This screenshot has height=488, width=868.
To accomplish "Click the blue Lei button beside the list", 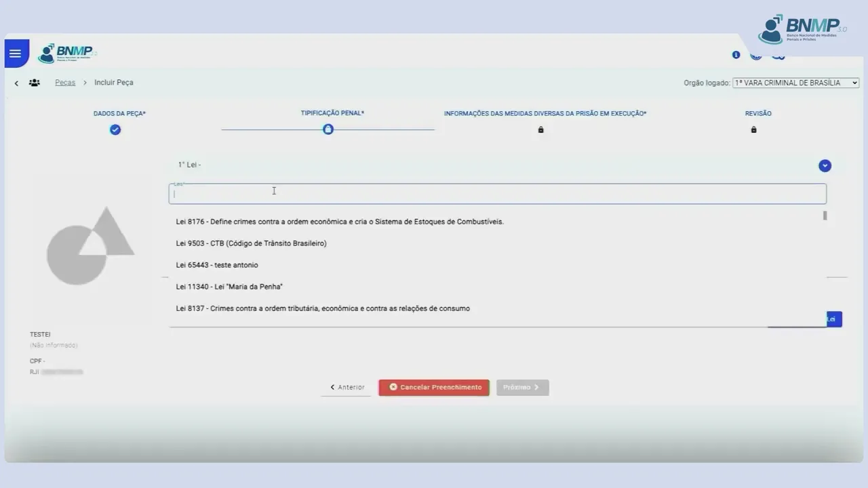I will tap(833, 319).
